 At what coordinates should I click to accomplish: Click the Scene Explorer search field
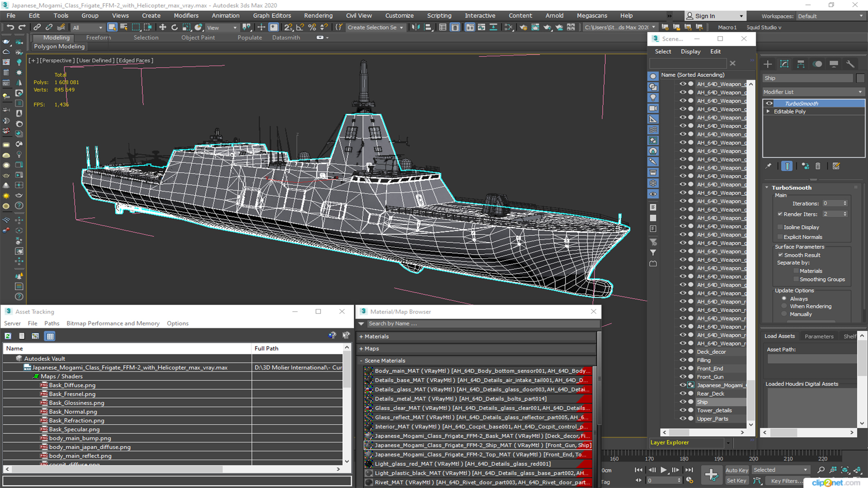point(688,63)
